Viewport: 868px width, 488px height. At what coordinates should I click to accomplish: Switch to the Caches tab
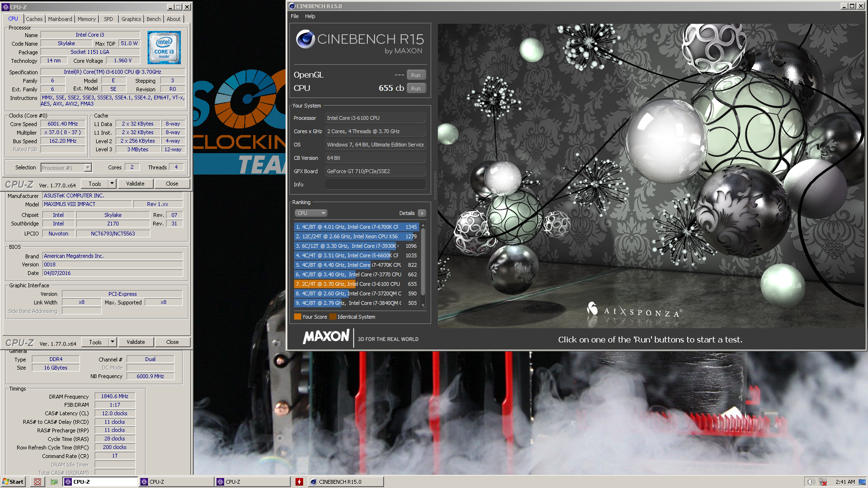(x=34, y=19)
